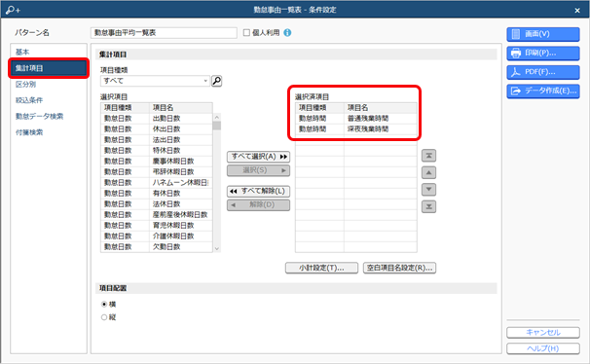
Task: Select the 縦 layout radio button
Action: 104,317
